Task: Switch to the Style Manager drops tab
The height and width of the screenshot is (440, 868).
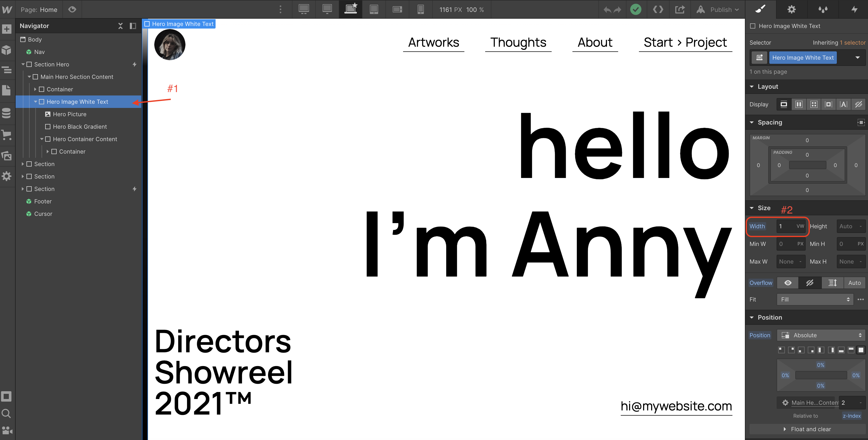Action: click(823, 9)
